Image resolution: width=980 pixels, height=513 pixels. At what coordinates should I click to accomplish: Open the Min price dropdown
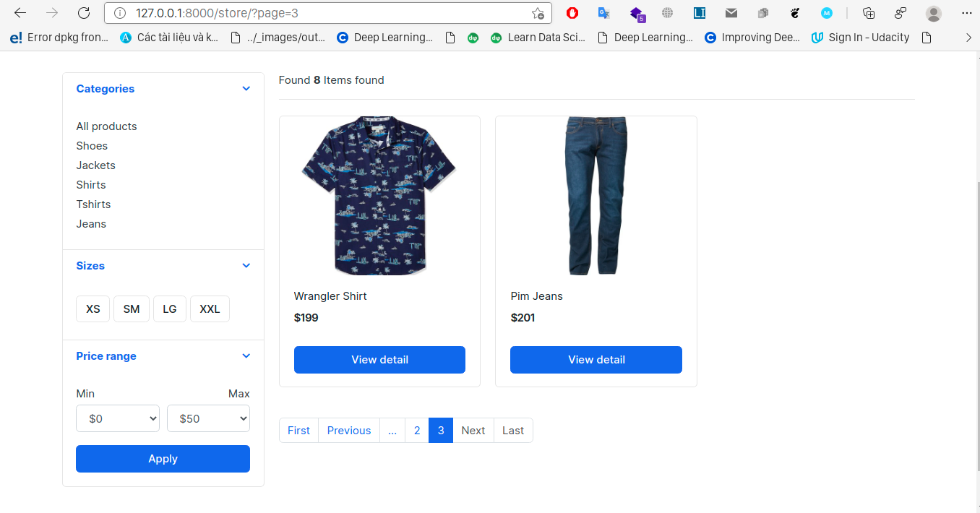coord(118,418)
